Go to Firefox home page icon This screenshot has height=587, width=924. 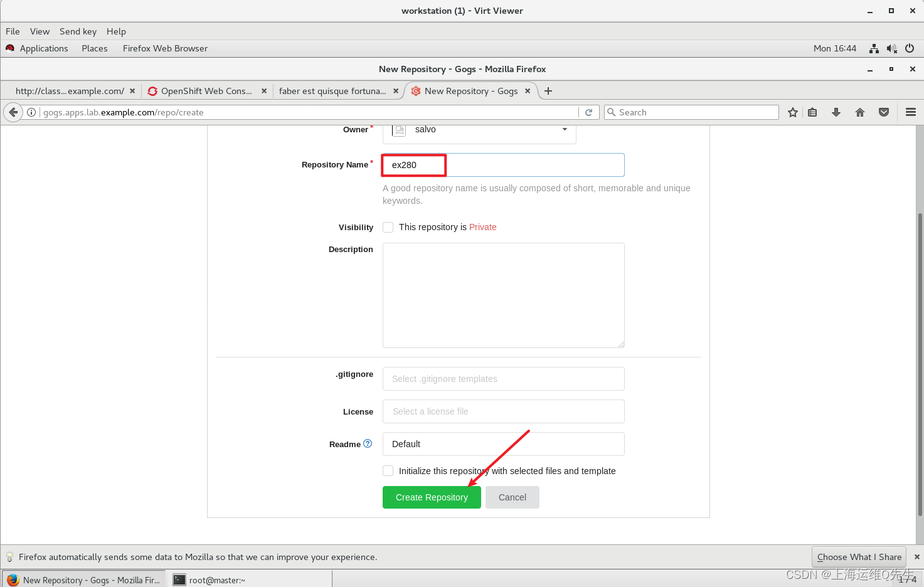(x=860, y=112)
